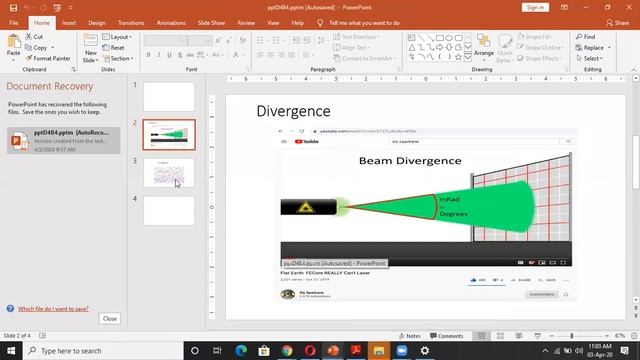Image resolution: width=640 pixels, height=360 pixels.
Task: Switch to the Design tab
Action: click(x=97, y=23)
